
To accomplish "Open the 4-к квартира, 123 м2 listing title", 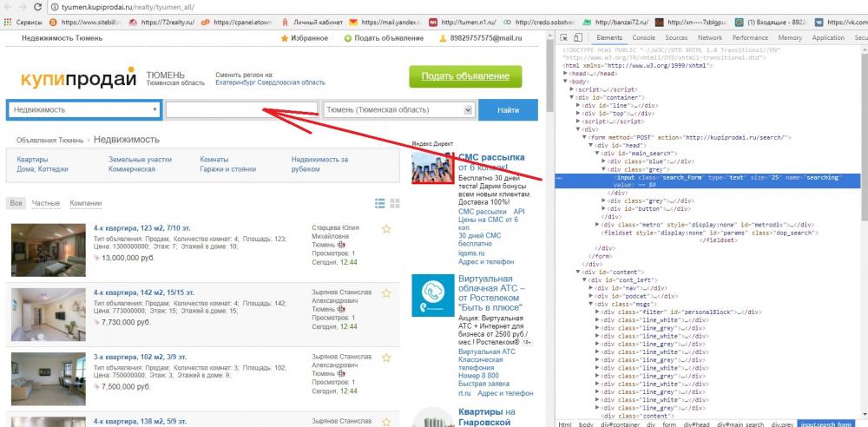I will click(142, 228).
